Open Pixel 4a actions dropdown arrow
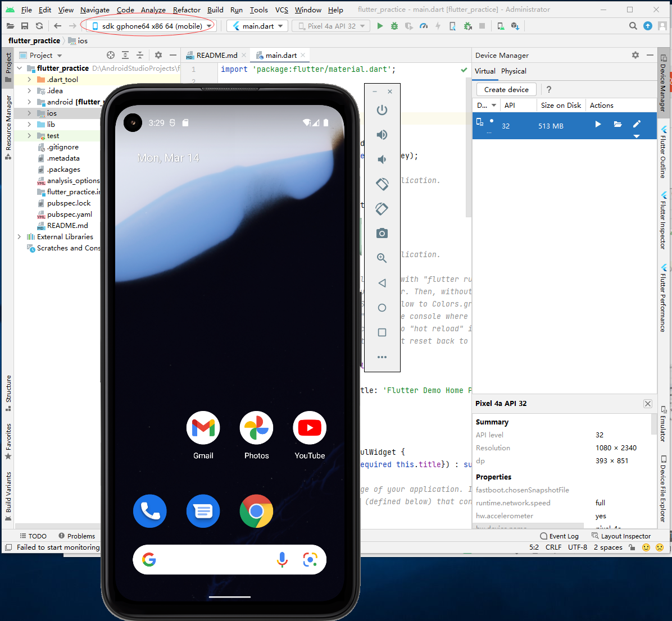The height and width of the screenshot is (621, 672). pyautogui.click(x=637, y=136)
